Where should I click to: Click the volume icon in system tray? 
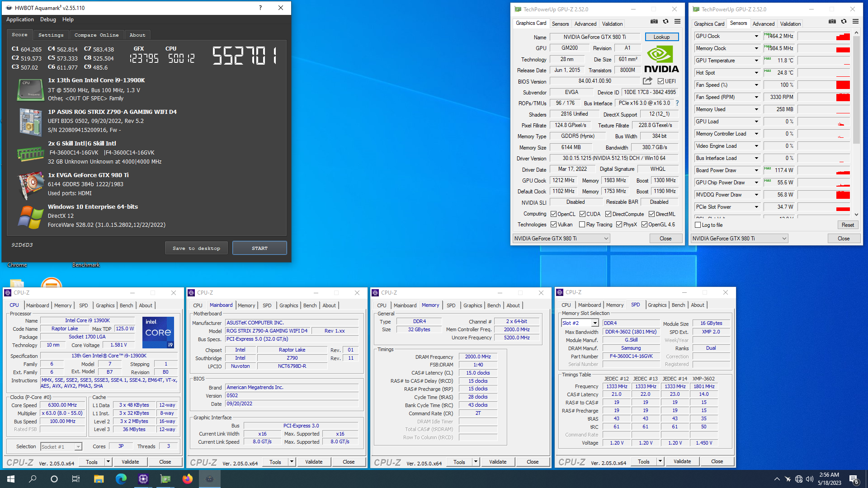point(810,479)
